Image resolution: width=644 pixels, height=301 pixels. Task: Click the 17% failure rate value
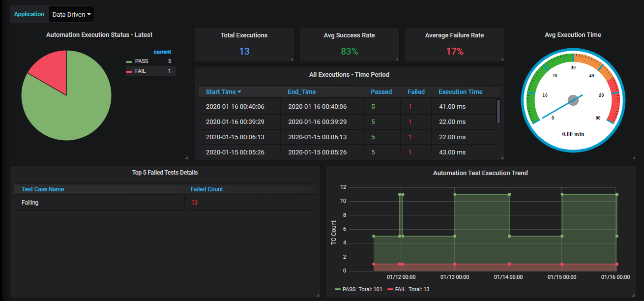tap(455, 51)
